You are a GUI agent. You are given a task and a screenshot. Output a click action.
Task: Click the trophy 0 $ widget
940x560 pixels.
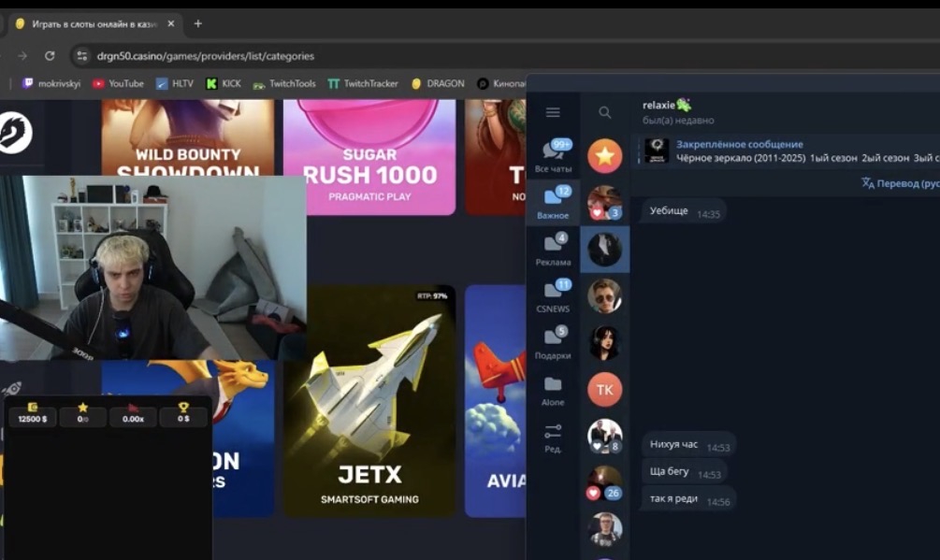183,414
